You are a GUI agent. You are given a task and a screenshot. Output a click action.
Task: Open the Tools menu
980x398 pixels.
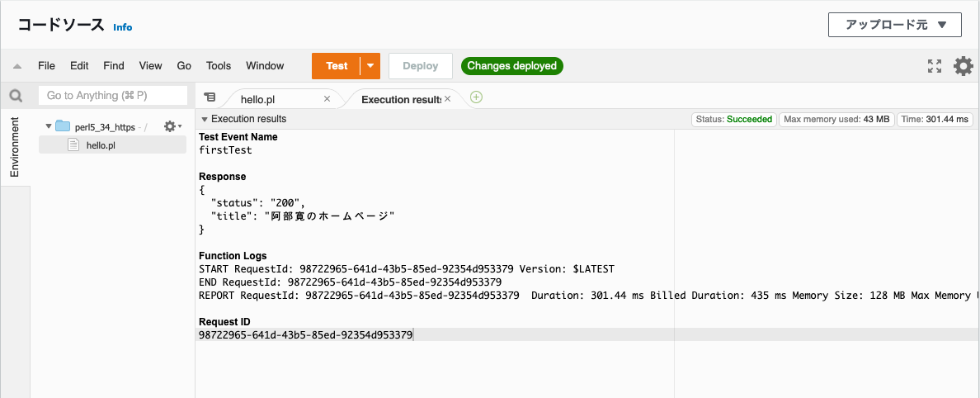pos(218,66)
